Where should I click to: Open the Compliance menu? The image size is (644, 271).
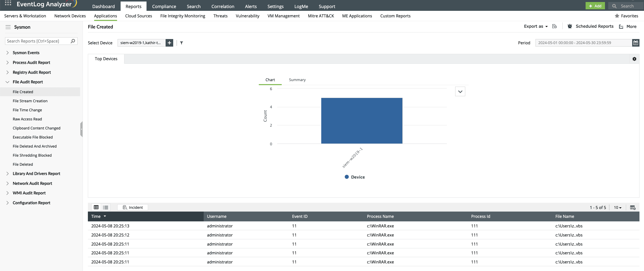click(x=164, y=6)
